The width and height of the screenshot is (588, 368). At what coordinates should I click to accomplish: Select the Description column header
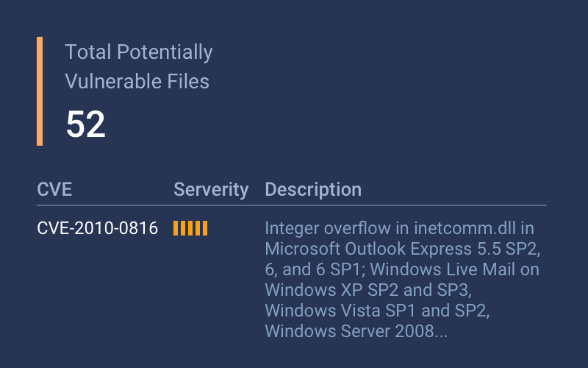(313, 189)
